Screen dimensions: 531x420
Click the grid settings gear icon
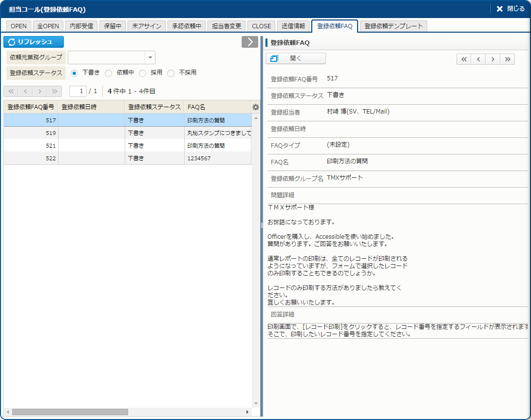pos(256,107)
